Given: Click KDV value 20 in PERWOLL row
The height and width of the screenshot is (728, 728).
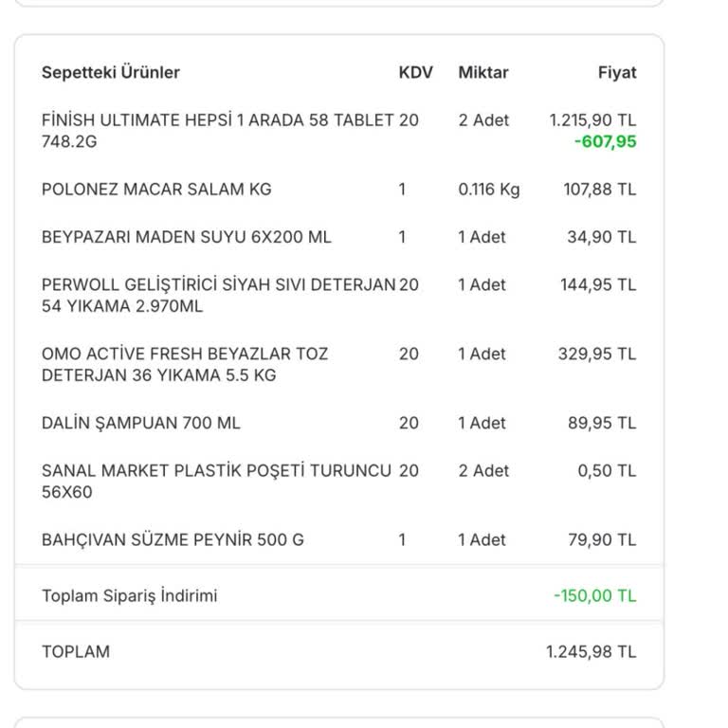Looking at the screenshot, I should click(409, 284).
